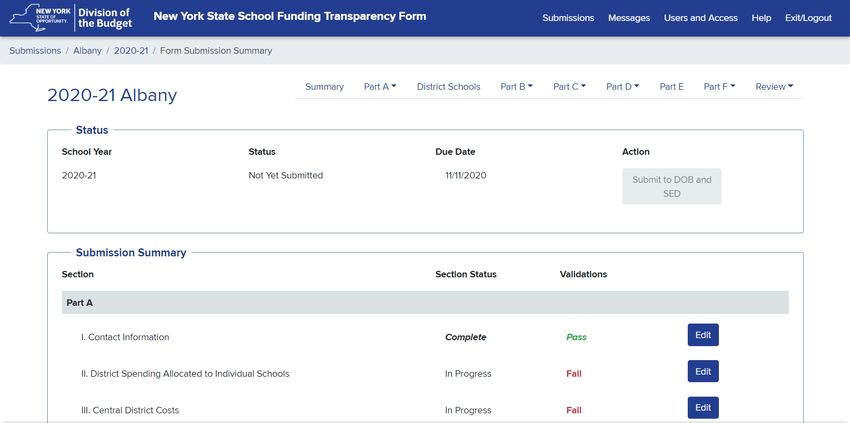The height and width of the screenshot is (423, 850).
Task: Edit District Spending Allocated to Individual Schools
Action: point(703,371)
